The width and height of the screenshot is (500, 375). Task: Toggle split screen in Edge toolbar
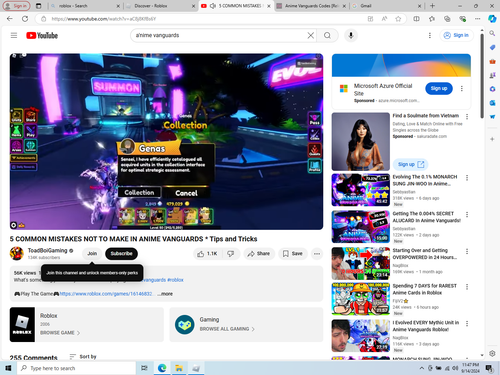(x=416, y=19)
